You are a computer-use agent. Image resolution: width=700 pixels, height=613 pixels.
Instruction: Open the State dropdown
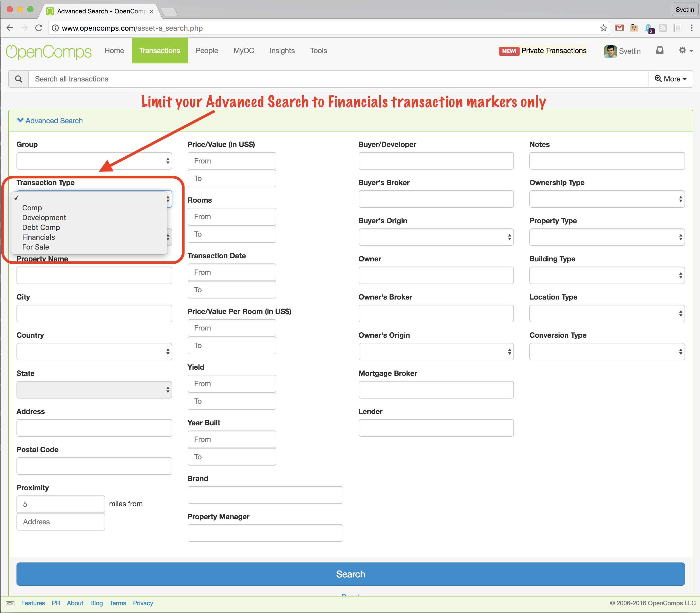(94, 390)
